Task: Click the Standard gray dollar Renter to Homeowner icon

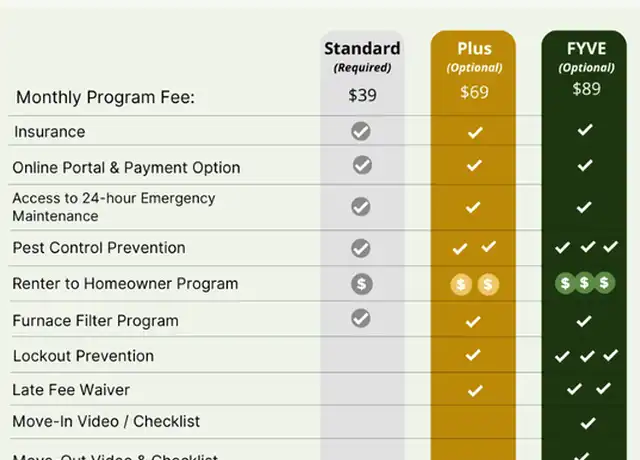Action: tap(362, 284)
